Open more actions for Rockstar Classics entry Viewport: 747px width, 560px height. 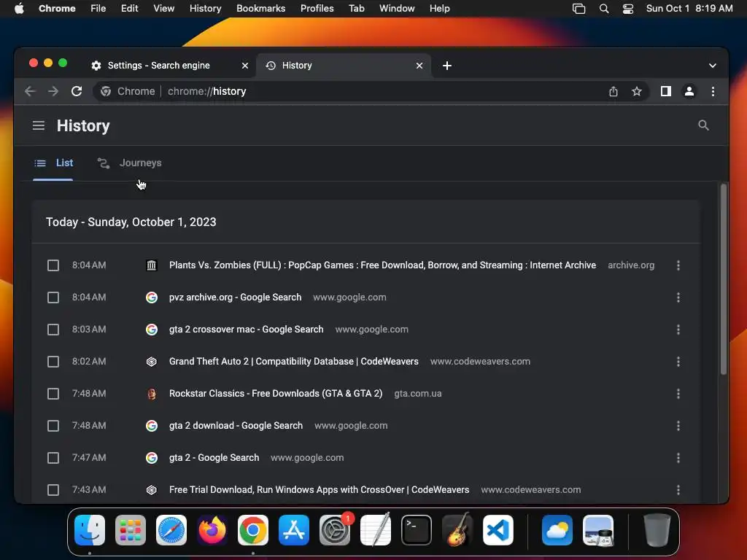pyautogui.click(x=678, y=394)
